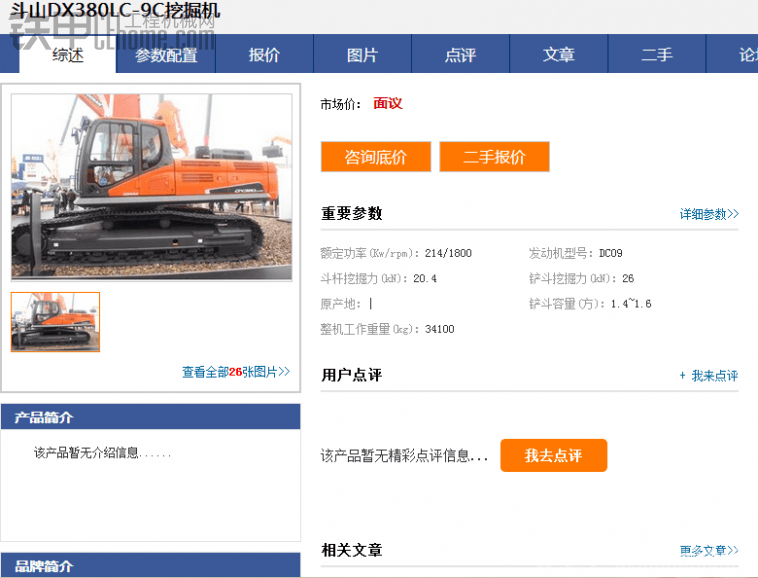This screenshot has width=758, height=578.
Task: Click the 发动机型号 value DC09
Action: point(611,253)
